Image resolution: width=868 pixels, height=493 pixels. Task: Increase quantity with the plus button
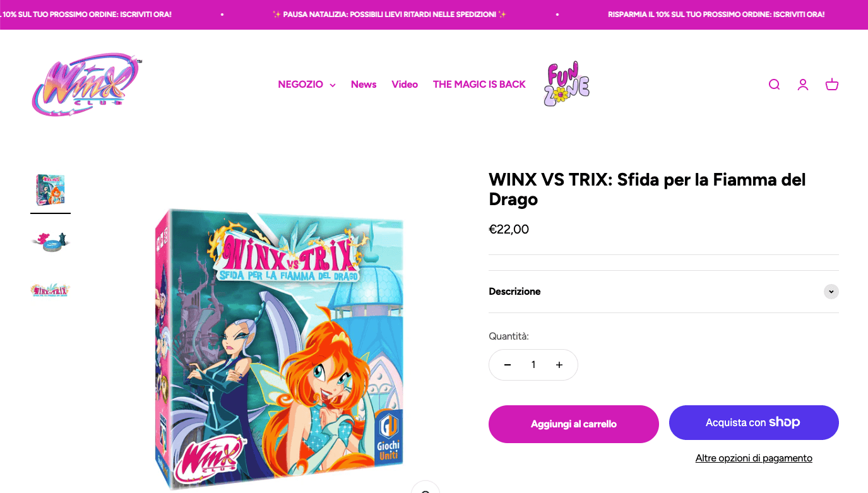pyautogui.click(x=559, y=365)
